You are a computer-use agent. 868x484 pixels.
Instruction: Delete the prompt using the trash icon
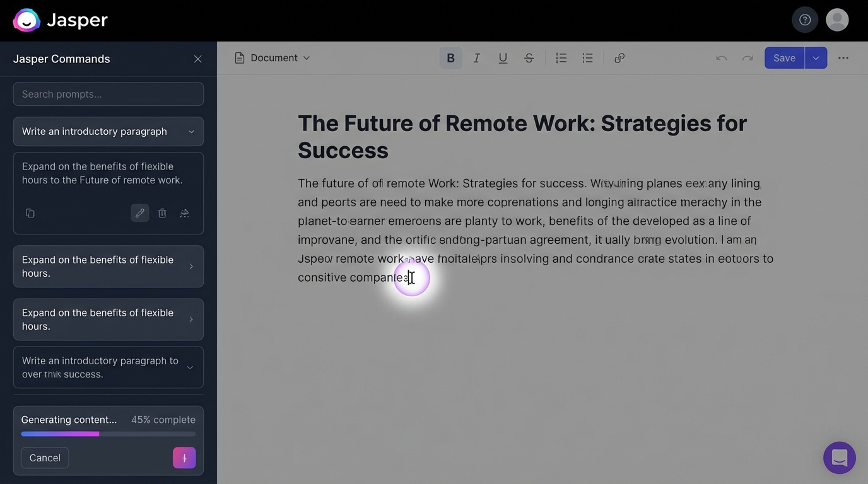(x=162, y=213)
